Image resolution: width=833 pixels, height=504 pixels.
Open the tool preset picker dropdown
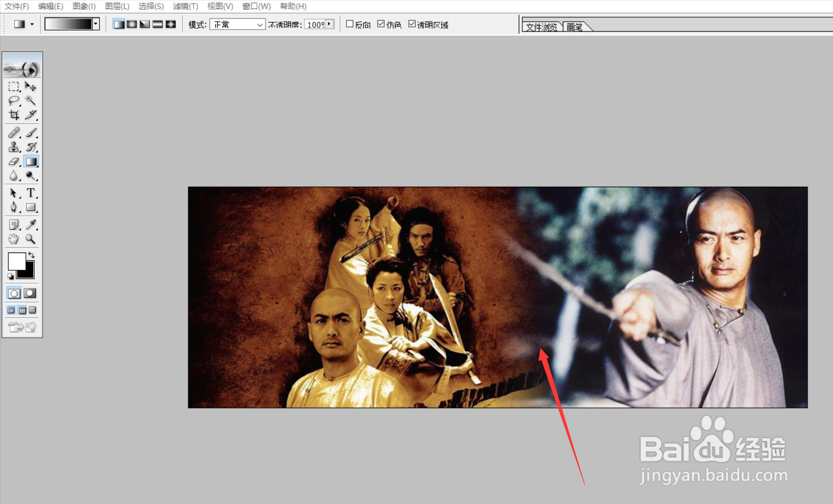pos(32,24)
